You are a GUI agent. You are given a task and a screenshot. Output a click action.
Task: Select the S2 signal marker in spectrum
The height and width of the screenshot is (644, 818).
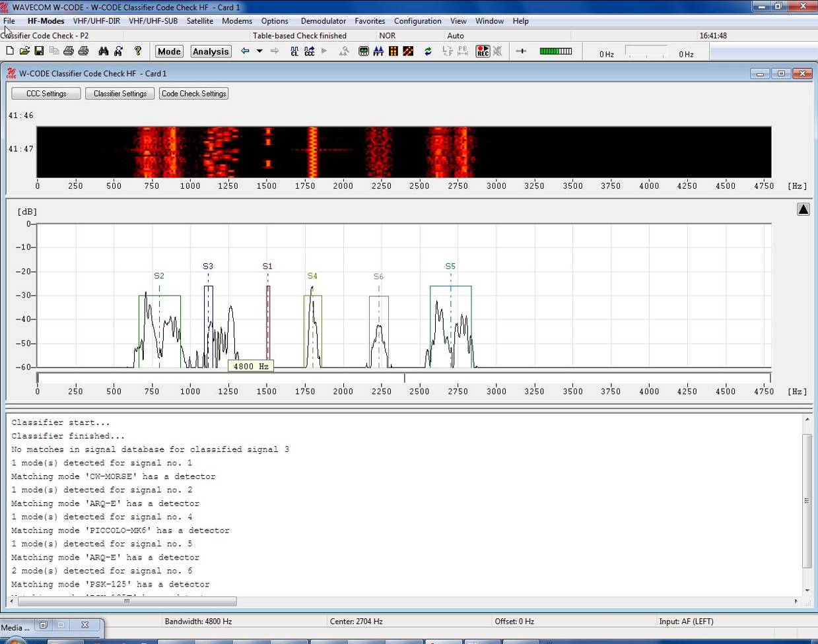pyautogui.click(x=159, y=276)
